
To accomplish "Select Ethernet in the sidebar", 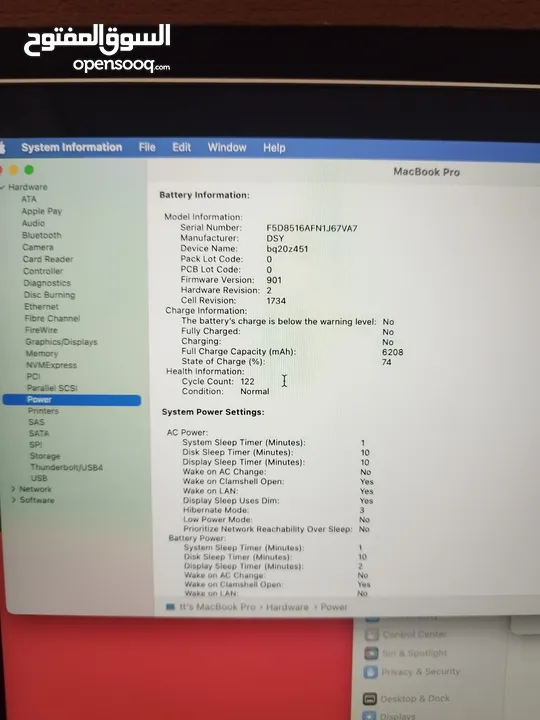I will pos(41,306).
